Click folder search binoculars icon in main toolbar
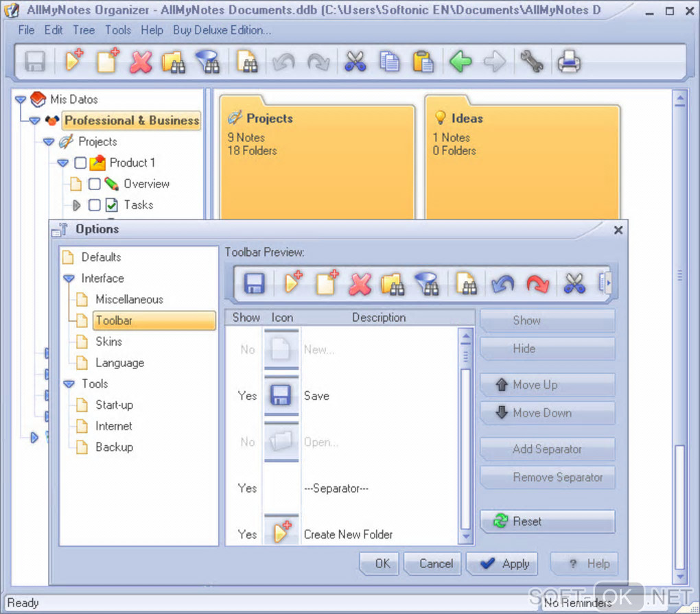This screenshot has height=614, width=700. click(174, 62)
